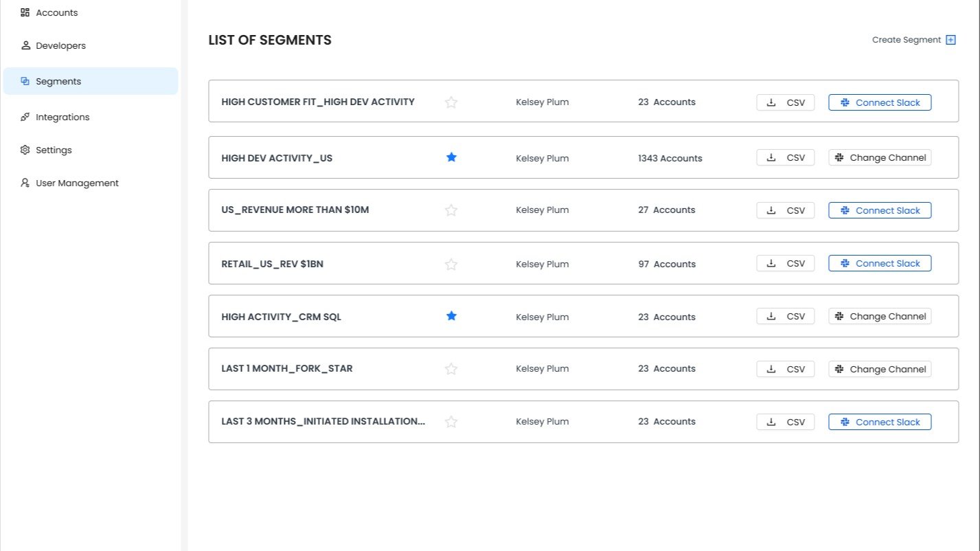Click the plus icon beside Create Segment
The image size is (980, 551).
[x=950, y=40]
